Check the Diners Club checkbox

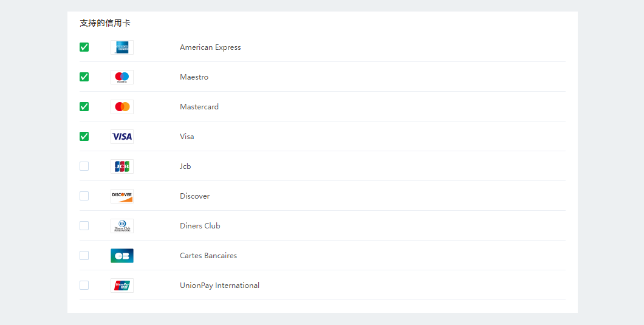coord(84,226)
